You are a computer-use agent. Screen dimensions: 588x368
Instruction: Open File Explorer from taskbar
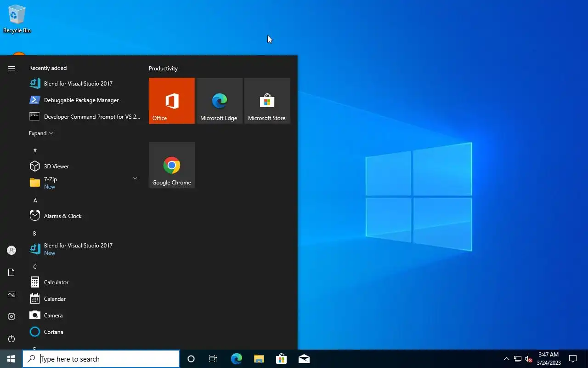tap(259, 359)
